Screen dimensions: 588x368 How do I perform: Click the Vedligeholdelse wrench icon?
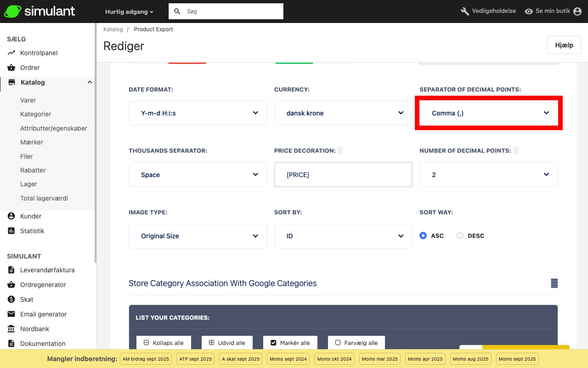(x=465, y=11)
